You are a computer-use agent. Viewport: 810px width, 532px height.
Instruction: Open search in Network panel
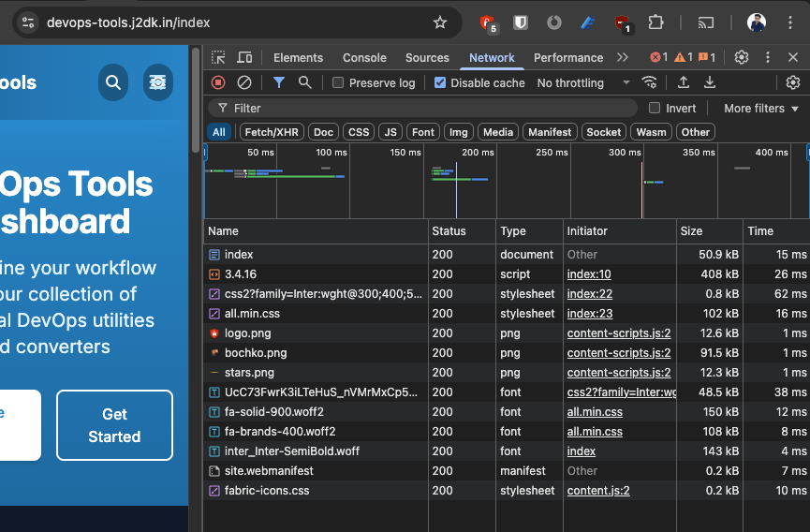click(x=304, y=82)
